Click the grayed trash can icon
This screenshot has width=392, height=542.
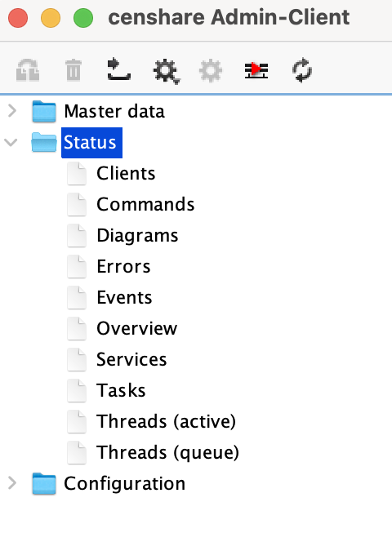coord(73,70)
